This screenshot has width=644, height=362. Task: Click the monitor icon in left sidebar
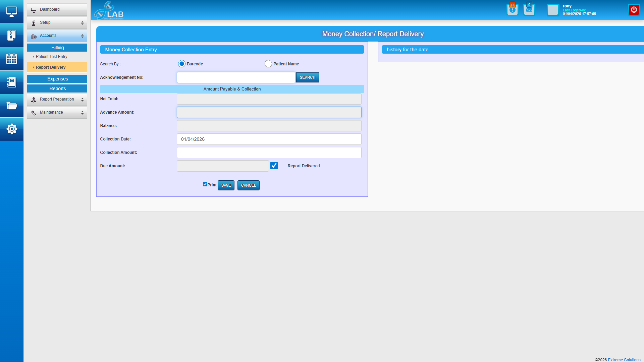pyautogui.click(x=11, y=12)
